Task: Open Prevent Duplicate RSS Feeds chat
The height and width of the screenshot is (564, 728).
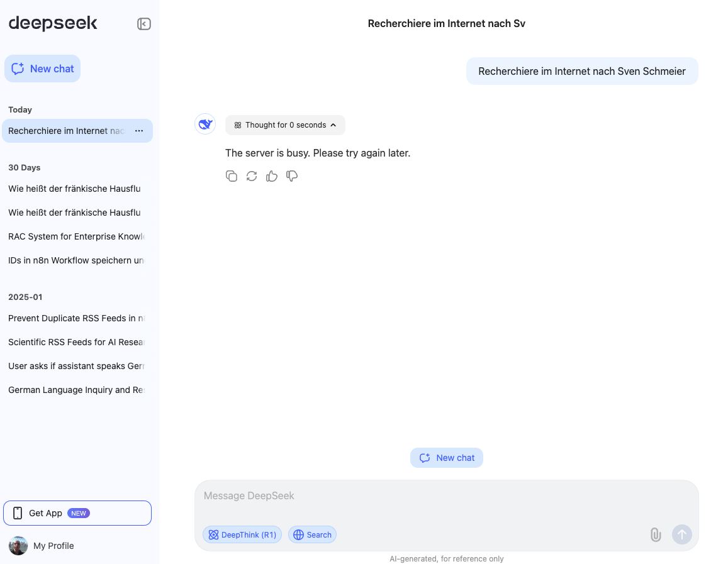Action: pos(77,318)
